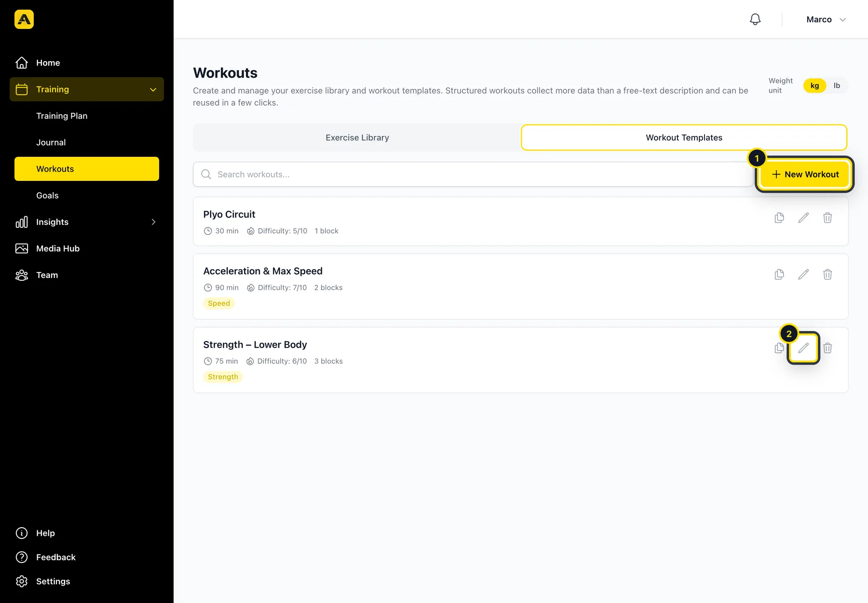
Task: Focus the Search workouts field
Action: [x=473, y=174]
